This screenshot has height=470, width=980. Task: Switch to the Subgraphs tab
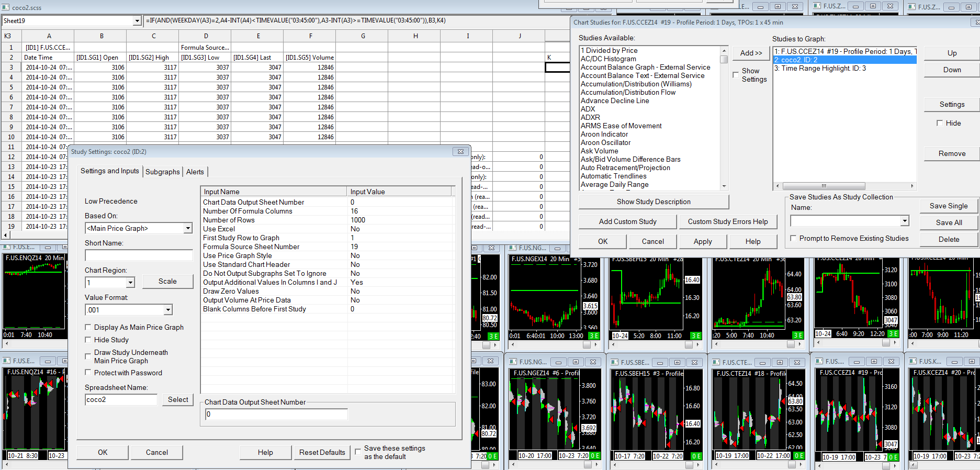coord(162,172)
